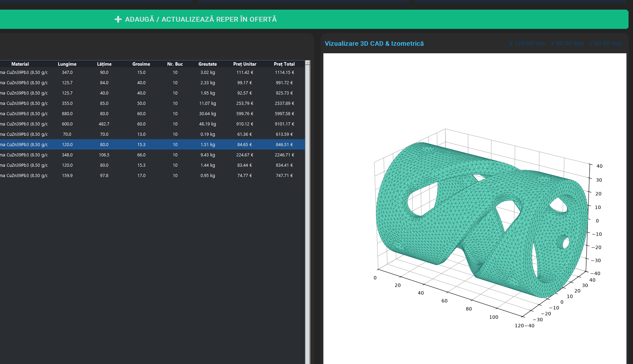This screenshot has width=633, height=364.
Task: Click the Preț Unitar column header
Action: pyautogui.click(x=245, y=64)
